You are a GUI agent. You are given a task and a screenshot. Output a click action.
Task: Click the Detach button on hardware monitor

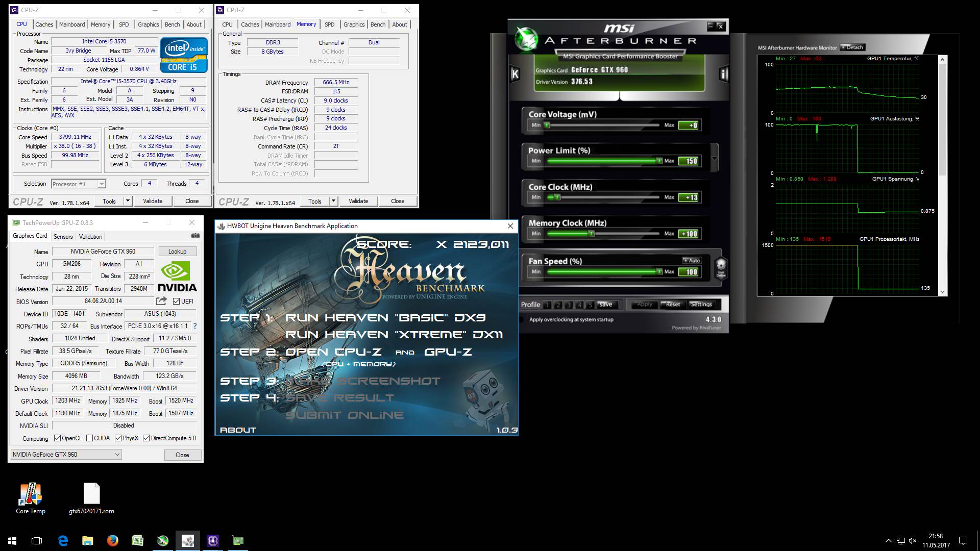852,47
